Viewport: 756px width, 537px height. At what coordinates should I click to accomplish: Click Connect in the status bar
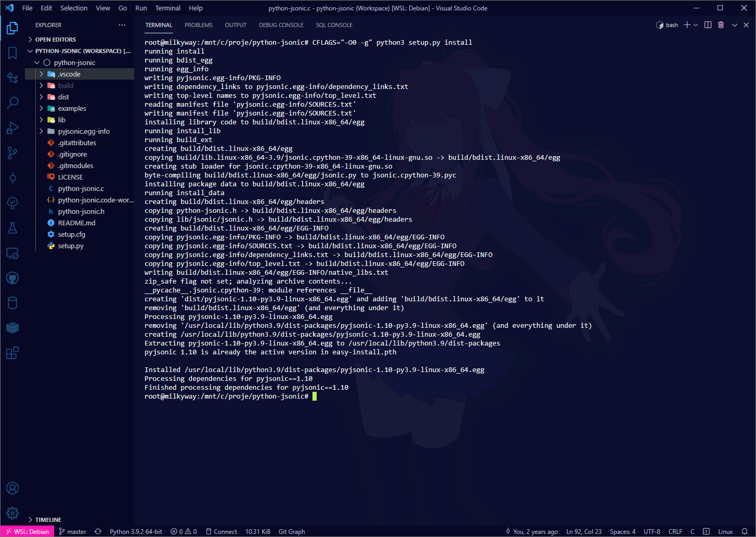tap(221, 532)
